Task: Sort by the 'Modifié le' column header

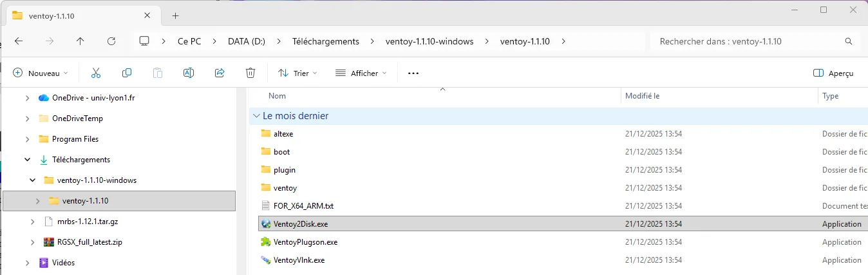Action: pyautogui.click(x=643, y=96)
